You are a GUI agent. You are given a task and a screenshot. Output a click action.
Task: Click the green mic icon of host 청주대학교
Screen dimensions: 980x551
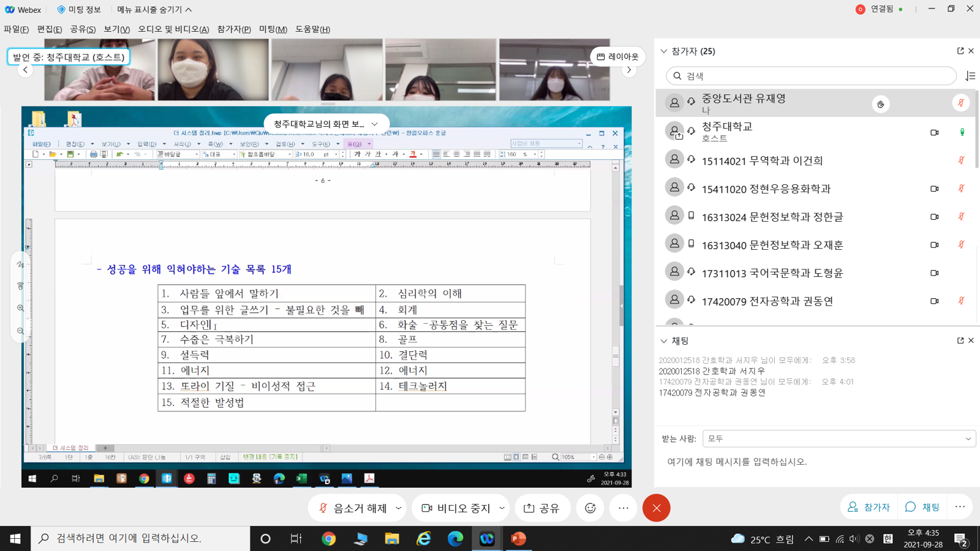click(x=962, y=132)
